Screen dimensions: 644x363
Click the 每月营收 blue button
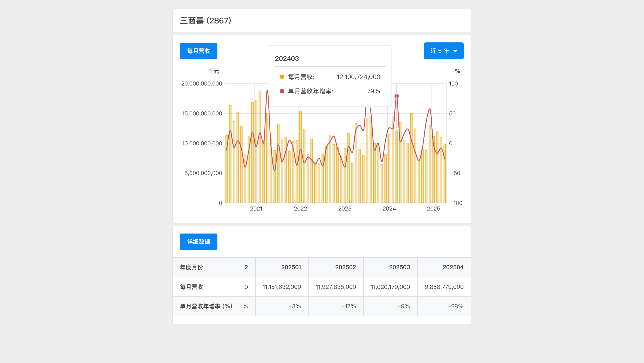[x=198, y=51]
